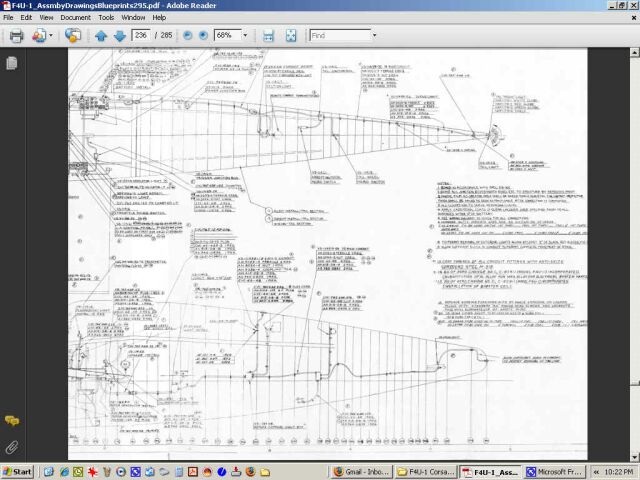Viewport: 640px width, 480px height.
Task: Click the green clock quick launch icon
Action: tap(78, 472)
